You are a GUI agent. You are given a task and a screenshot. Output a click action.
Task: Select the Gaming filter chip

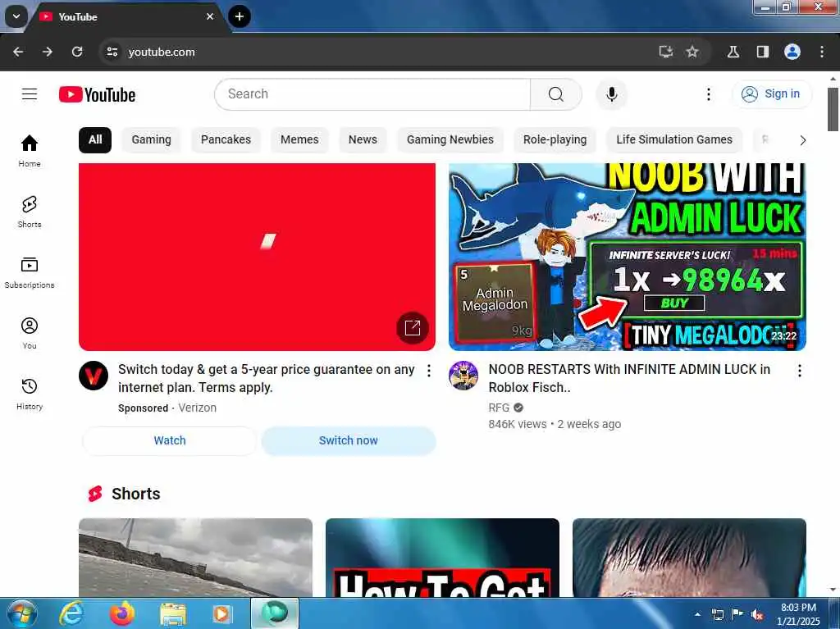[152, 140]
